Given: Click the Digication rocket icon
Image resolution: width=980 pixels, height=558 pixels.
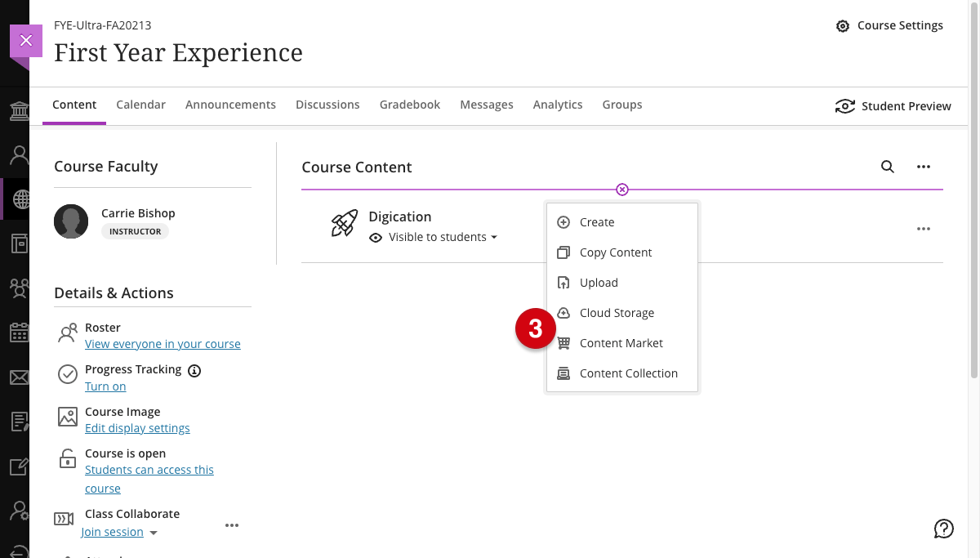Looking at the screenshot, I should tap(344, 223).
